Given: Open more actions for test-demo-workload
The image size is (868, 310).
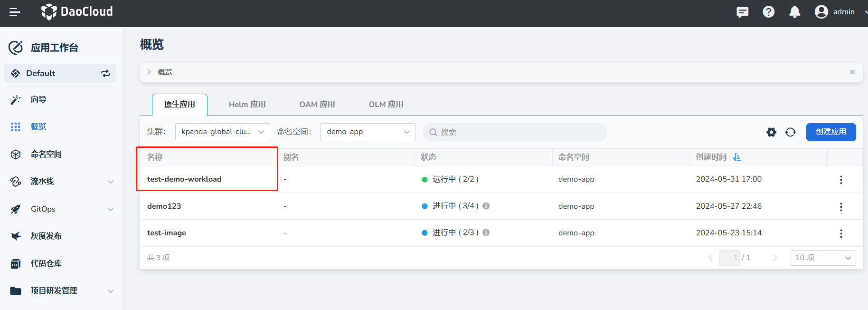Looking at the screenshot, I should pos(840,180).
